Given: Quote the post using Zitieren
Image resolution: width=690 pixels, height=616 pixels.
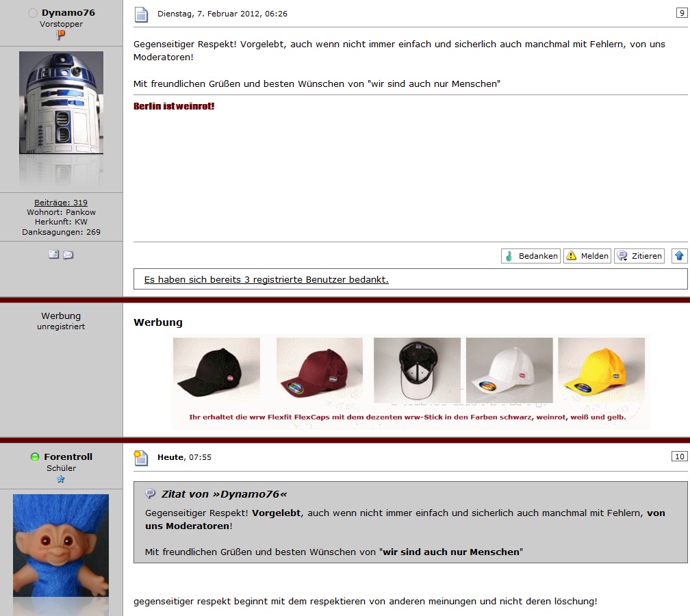Looking at the screenshot, I should coord(639,256).
